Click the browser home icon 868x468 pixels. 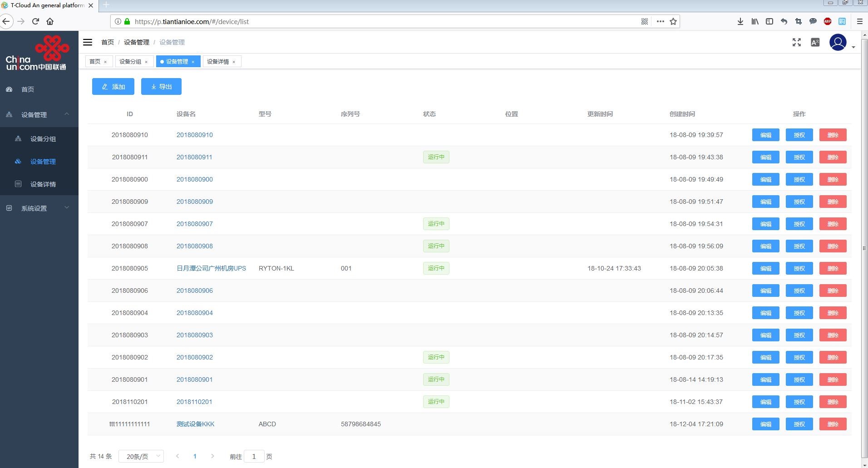click(x=50, y=21)
